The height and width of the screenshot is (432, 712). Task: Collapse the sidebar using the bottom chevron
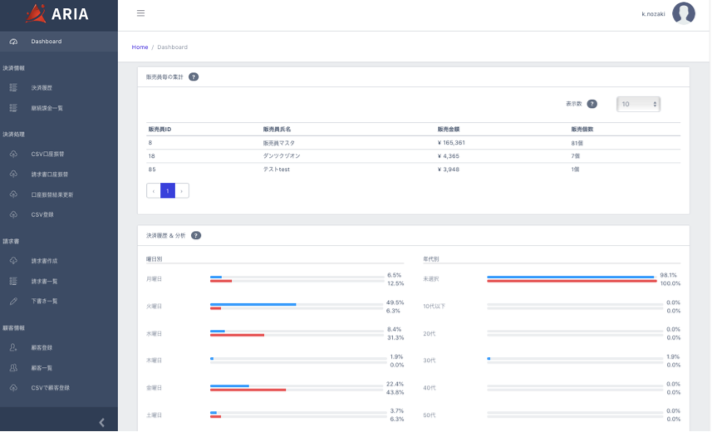(x=101, y=422)
